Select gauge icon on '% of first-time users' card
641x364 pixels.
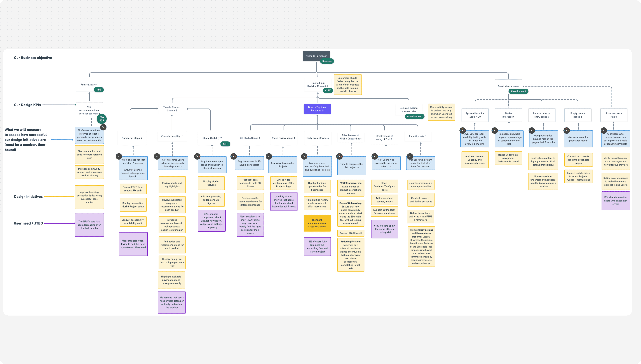pyautogui.click(x=157, y=157)
